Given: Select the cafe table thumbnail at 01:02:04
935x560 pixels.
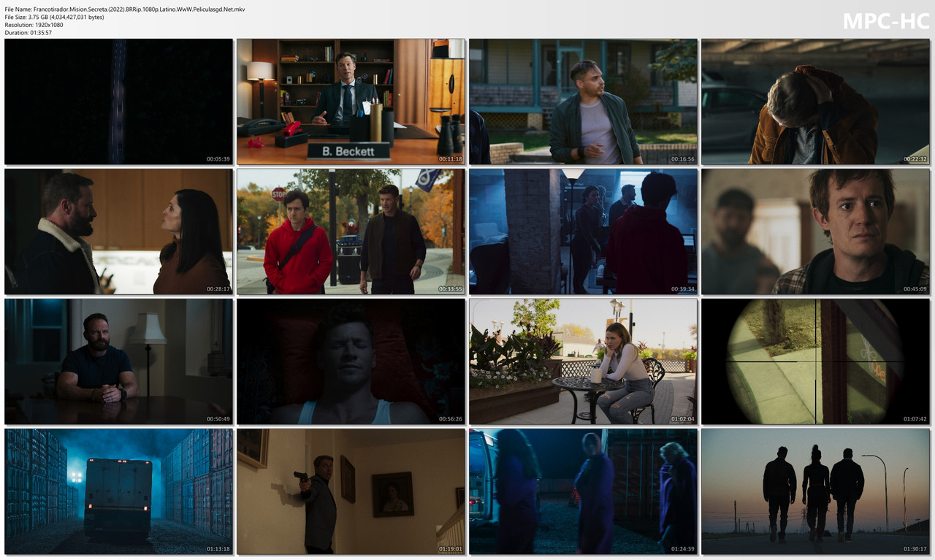Looking at the screenshot, I should pyautogui.click(x=583, y=361).
